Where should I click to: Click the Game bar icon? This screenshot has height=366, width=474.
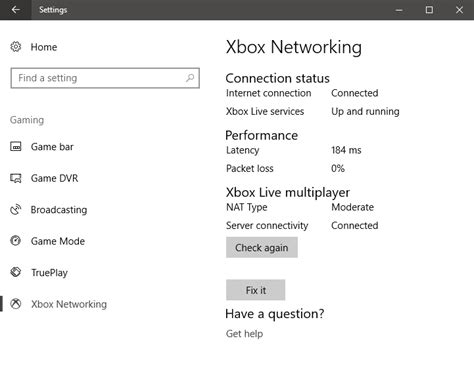(x=16, y=146)
